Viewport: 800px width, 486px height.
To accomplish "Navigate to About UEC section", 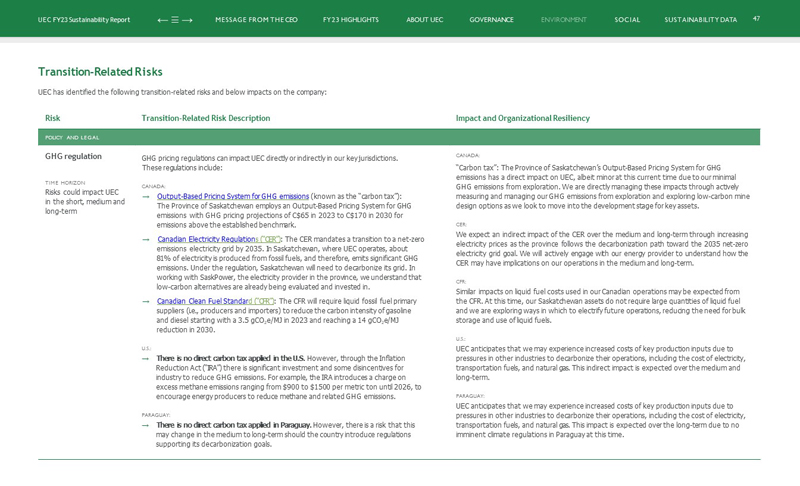I will click(424, 20).
